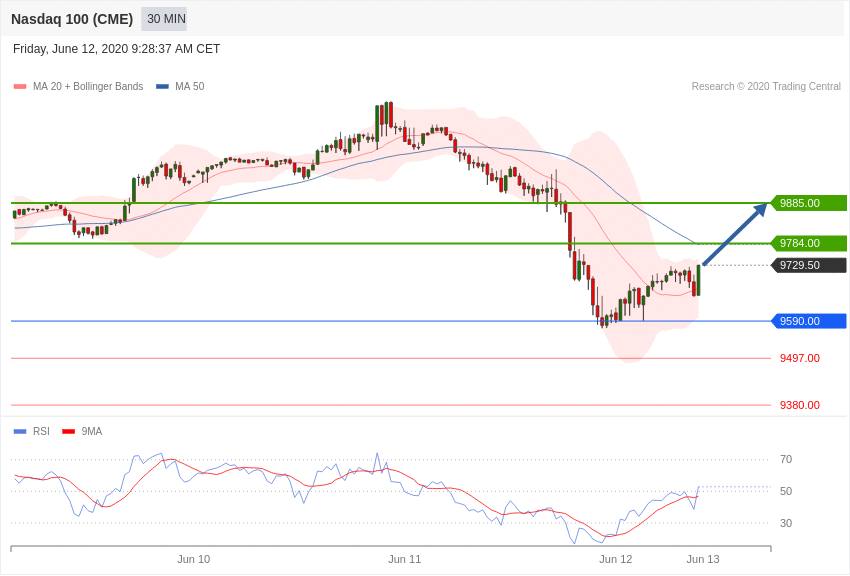Viewport: 850px width, 576px height.
Task: Click the Jun 10 date axis label
Action: (194, 559)
